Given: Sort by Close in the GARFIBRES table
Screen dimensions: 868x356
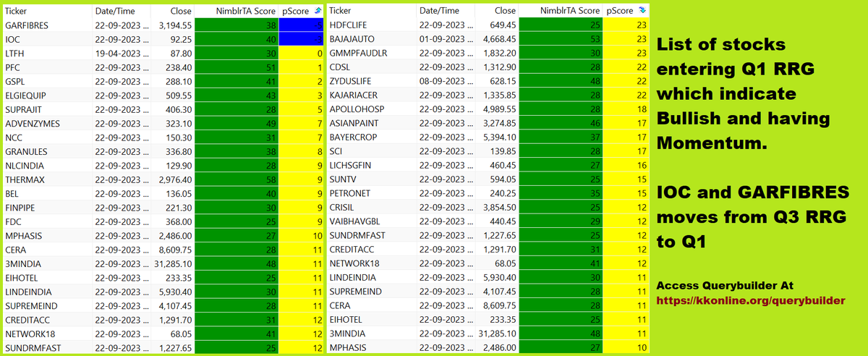Looking at the screenshot, I should pyautogui.click(x=182, y=11).
